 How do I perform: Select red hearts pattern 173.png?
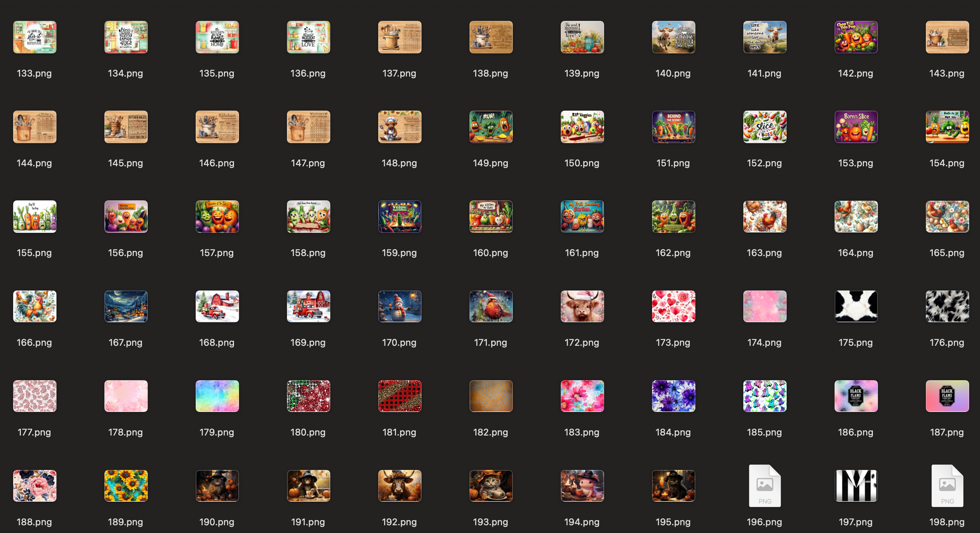[673, 306]
